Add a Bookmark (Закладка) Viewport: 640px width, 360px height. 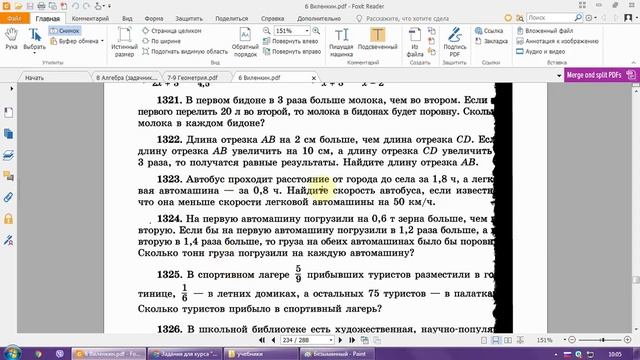[491, 41]
